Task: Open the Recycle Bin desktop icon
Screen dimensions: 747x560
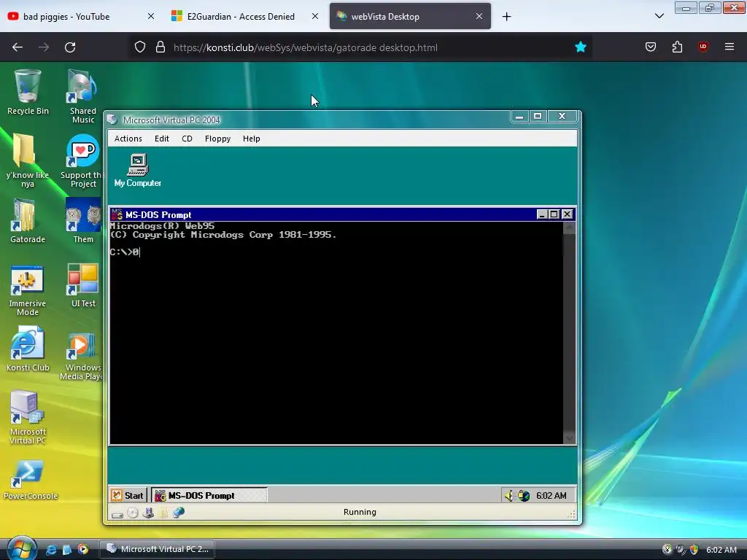Action: point(28,93)
